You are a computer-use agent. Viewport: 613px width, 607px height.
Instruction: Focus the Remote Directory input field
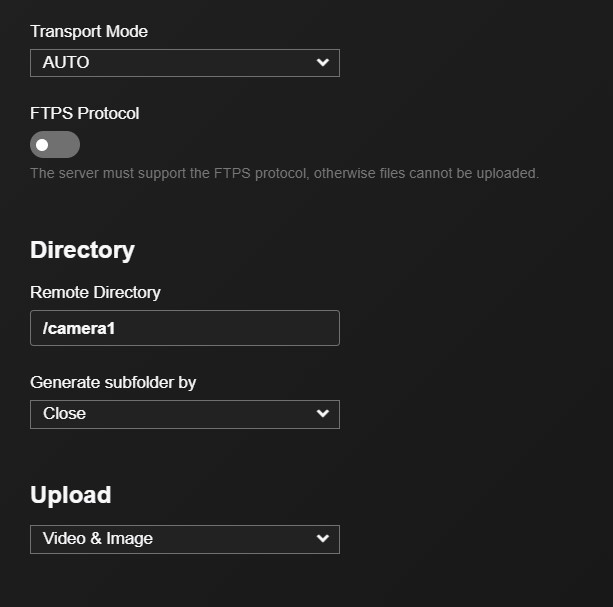185,328
